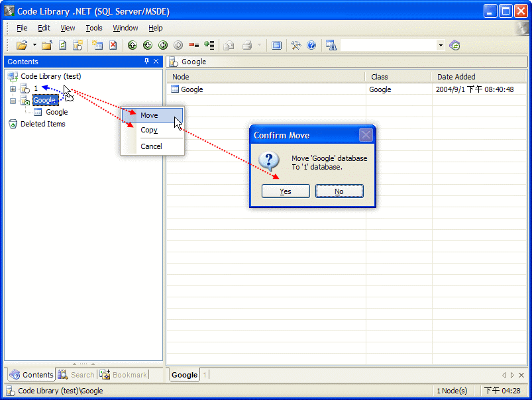Click the blue help question mark icon
The height and width of the screenshot is (400, 532).
pos(311,45)
